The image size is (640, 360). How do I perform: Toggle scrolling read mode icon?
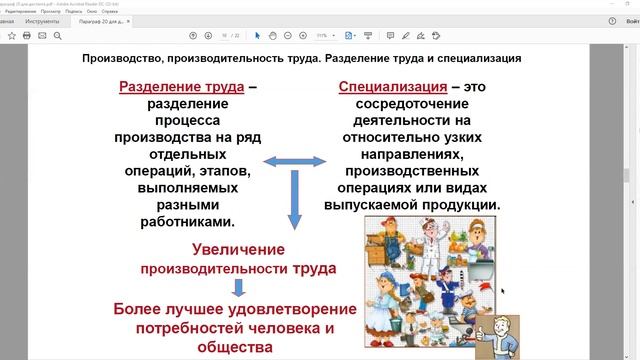368,36
